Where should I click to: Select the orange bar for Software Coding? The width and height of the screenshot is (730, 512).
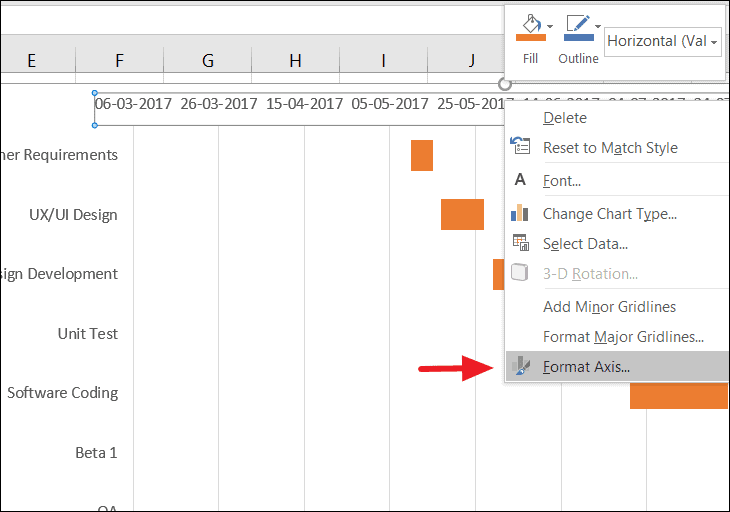pyautogui.click(x=678, y=396)
